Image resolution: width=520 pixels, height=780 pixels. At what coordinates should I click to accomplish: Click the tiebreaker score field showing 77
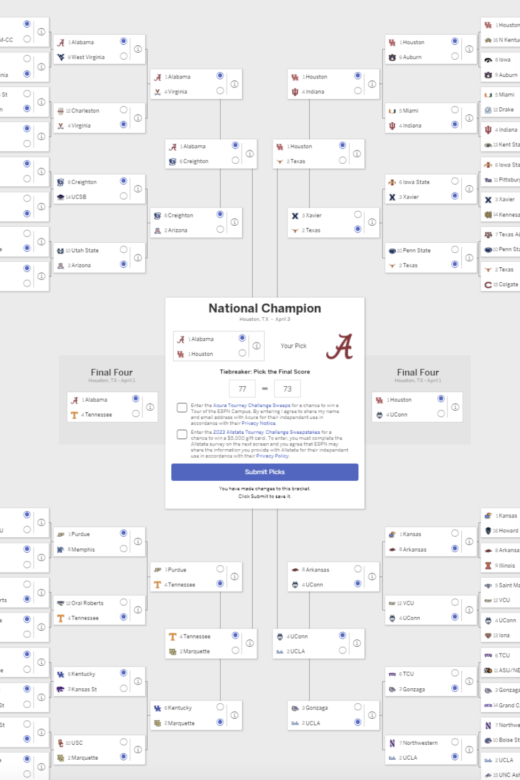tap(242, 389)
